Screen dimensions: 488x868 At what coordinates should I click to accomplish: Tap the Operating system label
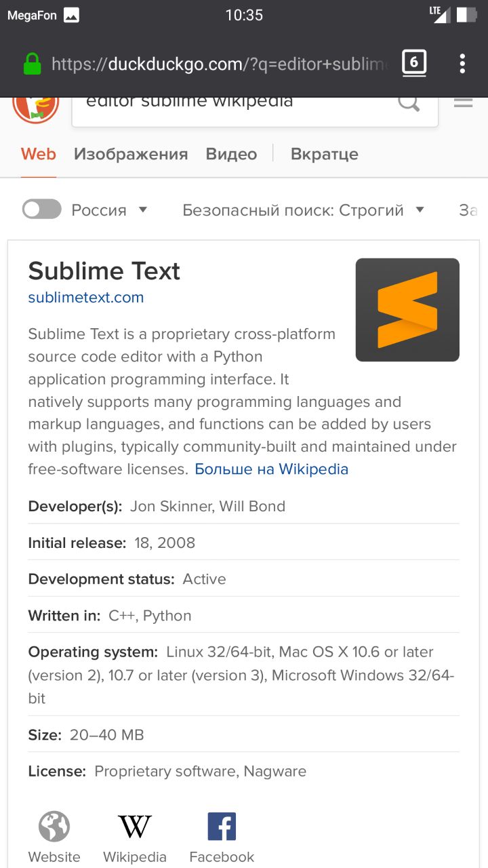(x=93, y=652)
